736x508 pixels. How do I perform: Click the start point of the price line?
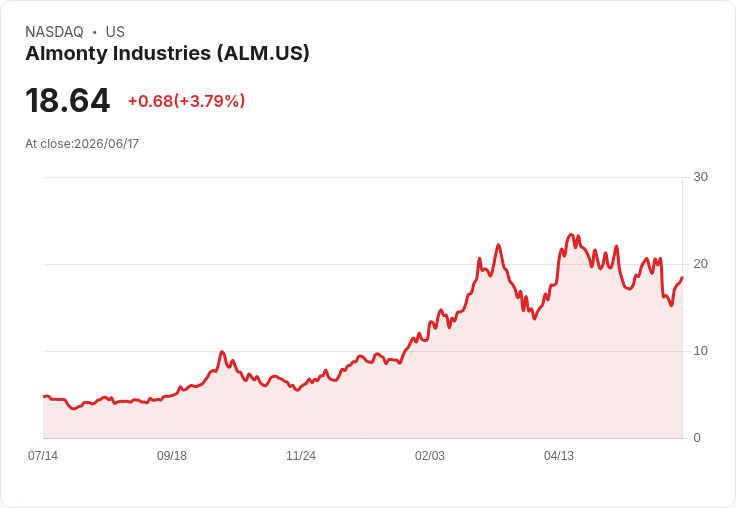[x=44, y=397]
